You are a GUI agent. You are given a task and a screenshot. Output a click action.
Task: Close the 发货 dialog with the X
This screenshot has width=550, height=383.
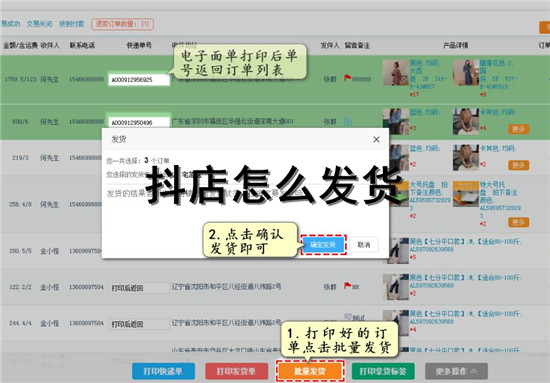[376, 140]
